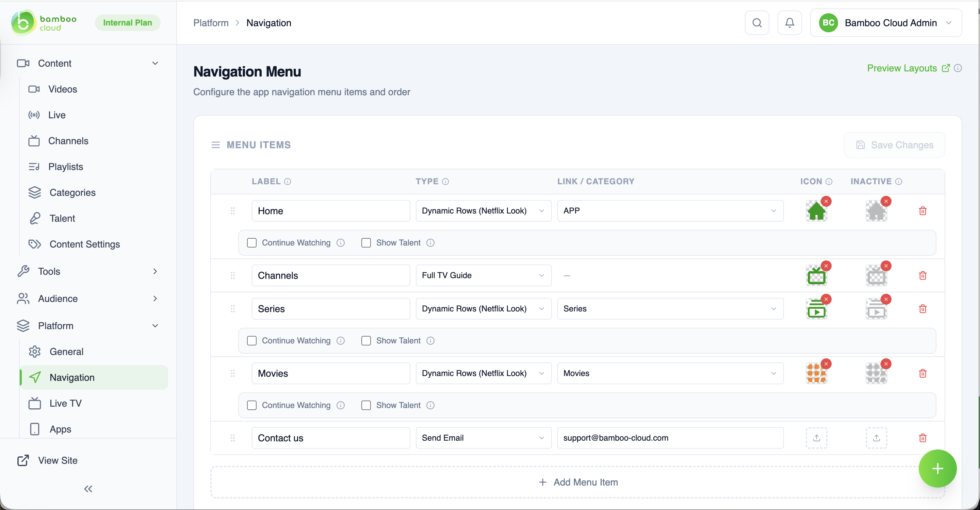Open Preview Layouts link

[909, 68]
